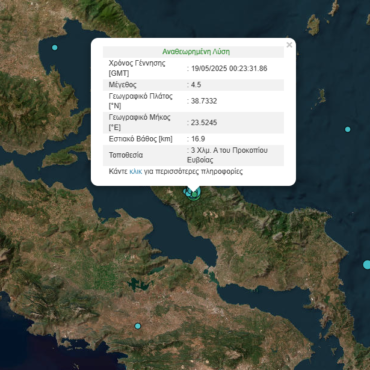Click the focal depth value 16.9
The image size is (370, 370).
click(198, 139)
